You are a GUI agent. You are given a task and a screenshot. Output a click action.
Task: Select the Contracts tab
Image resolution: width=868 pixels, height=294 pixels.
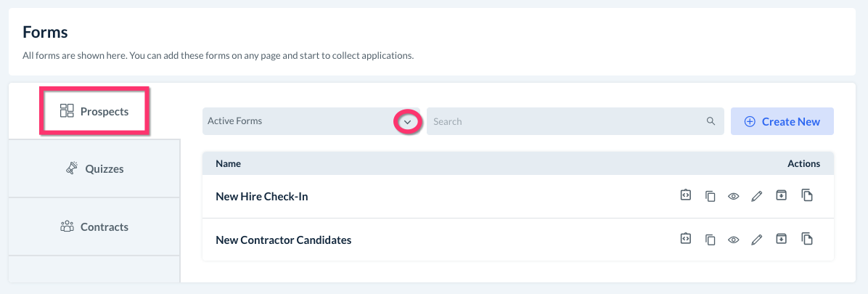(94, 227)
